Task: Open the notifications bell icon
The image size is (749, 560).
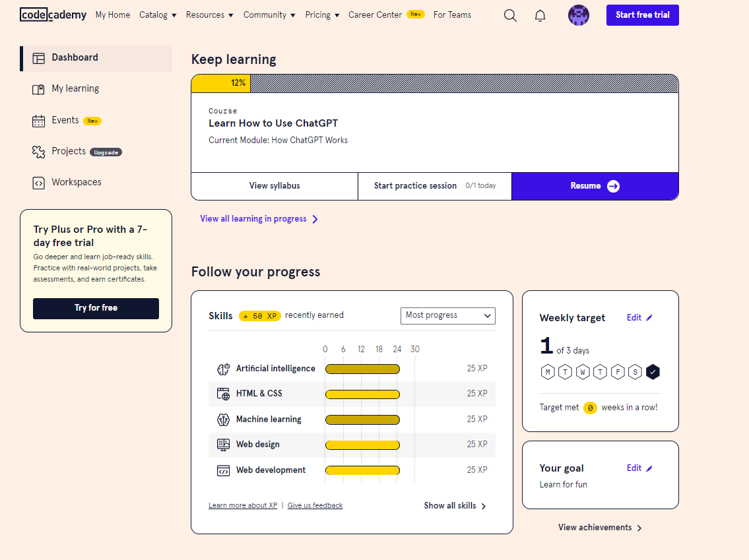Action: 540,15
